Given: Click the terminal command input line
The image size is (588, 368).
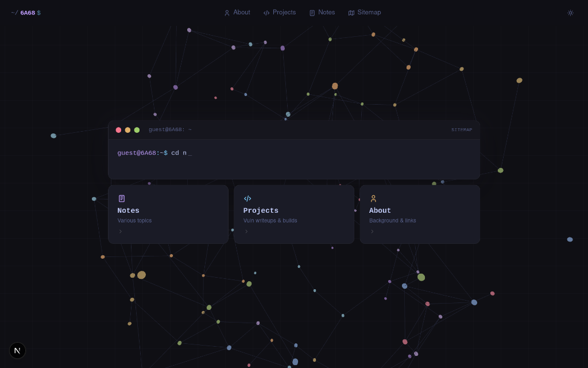Looking at the screenshot, I should pyautogui.click(x=293, y=153).
